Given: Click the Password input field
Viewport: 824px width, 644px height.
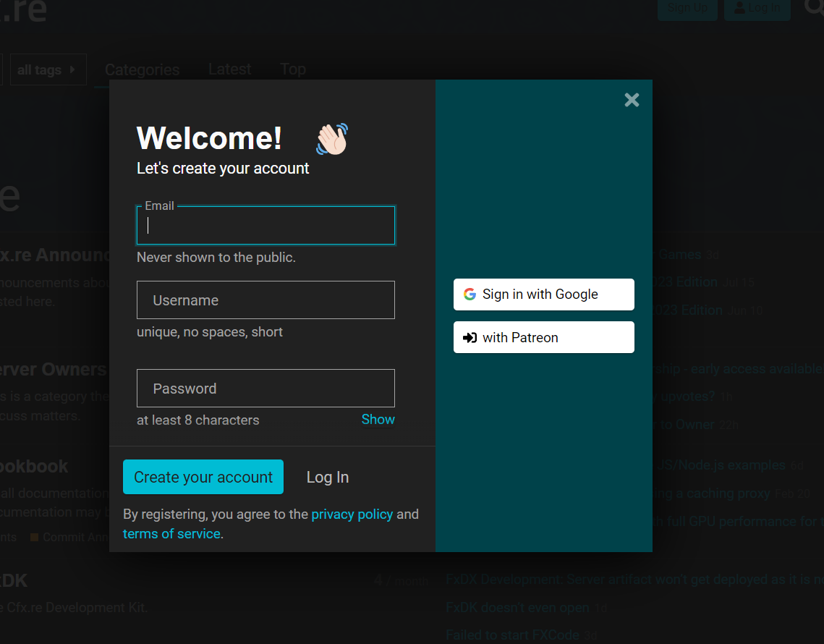Looking at the screenshot, I should coord(266,389).
